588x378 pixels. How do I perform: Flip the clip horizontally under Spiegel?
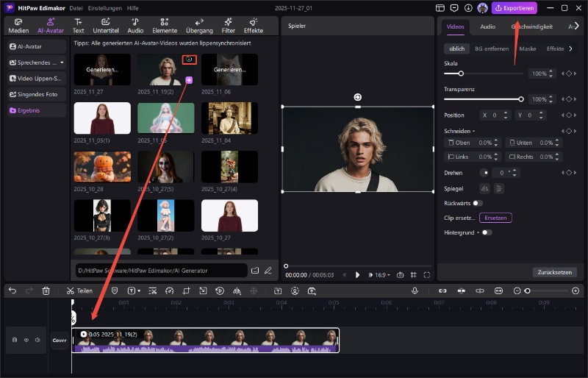484,188
